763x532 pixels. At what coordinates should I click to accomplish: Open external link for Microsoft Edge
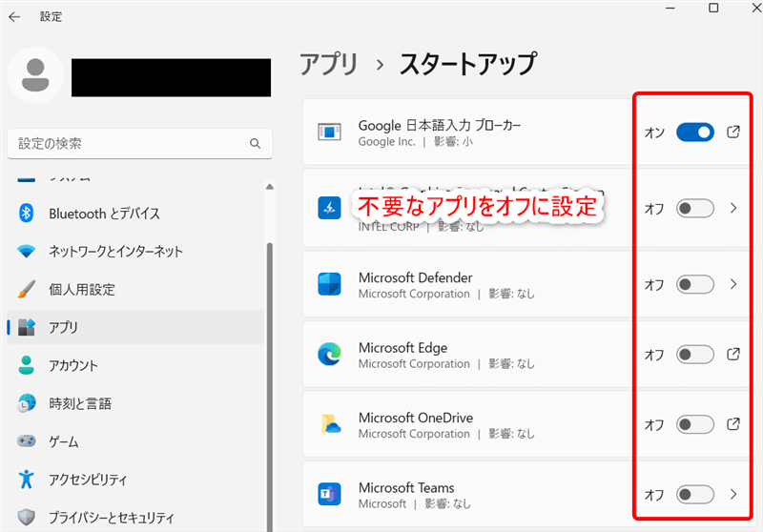pos(733,354)
